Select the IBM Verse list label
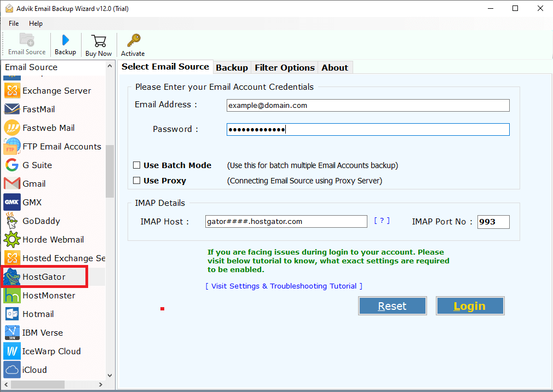 [x=43, y=333]
